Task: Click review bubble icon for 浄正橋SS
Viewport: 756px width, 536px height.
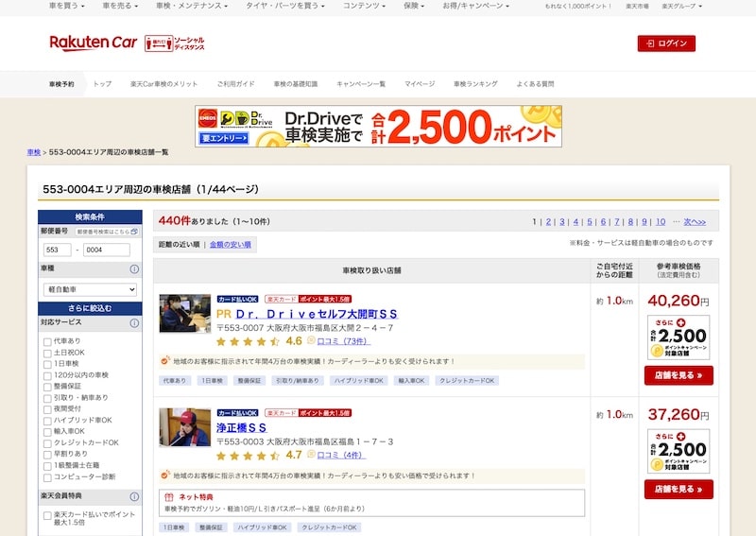Action: (x=311, y=455)
